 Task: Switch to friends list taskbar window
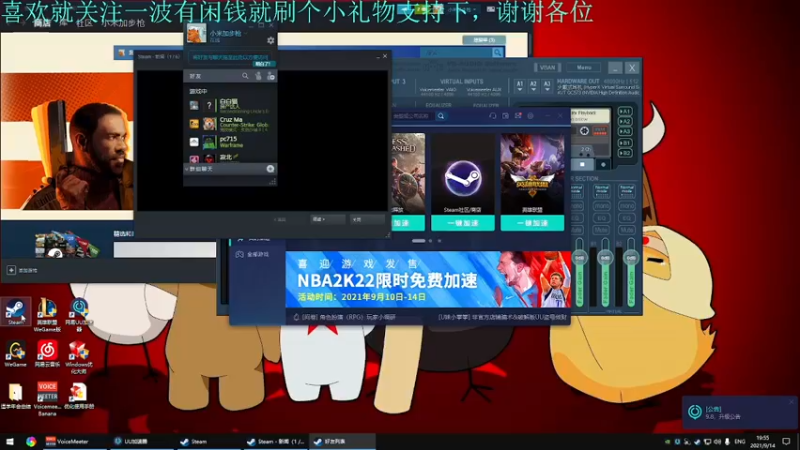[342, 441]
